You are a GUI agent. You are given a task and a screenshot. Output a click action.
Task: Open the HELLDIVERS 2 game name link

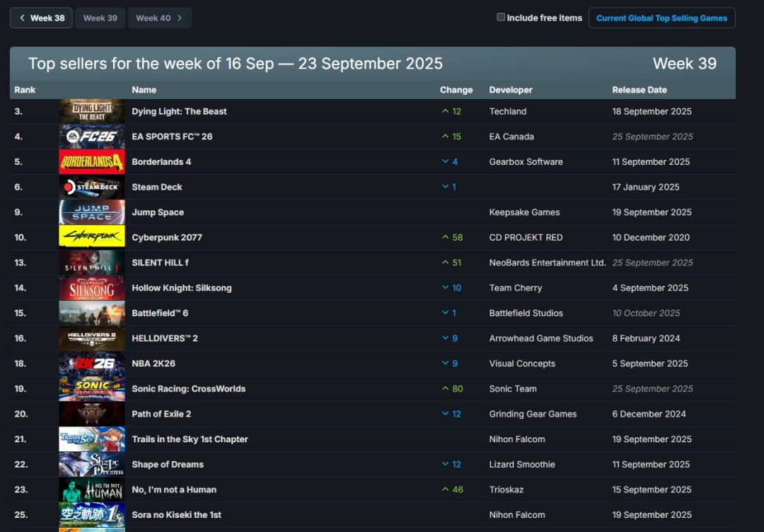click(x=165, y=338)
